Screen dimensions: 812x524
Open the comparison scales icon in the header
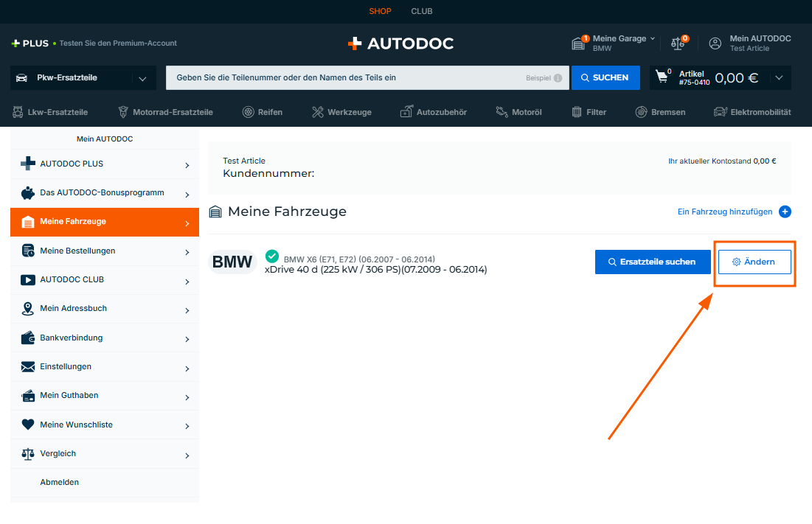[x=678, y=43]
